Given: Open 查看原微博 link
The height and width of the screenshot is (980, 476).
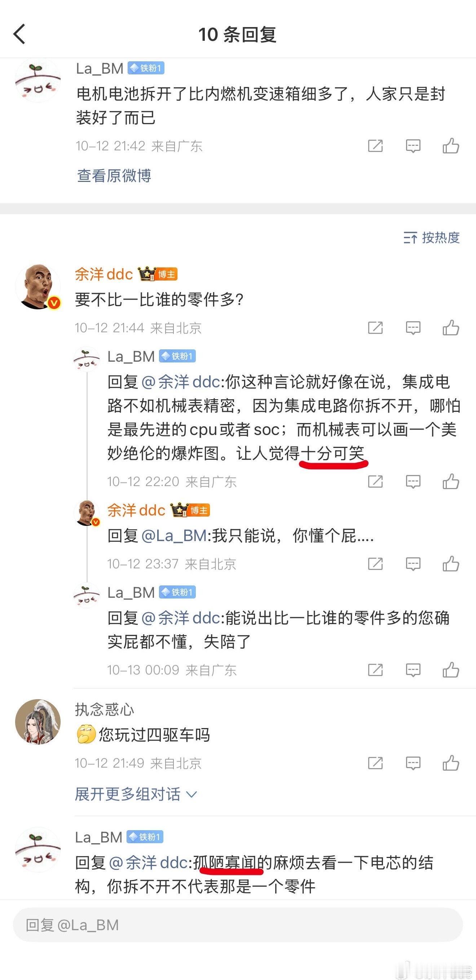Looking at the screenshot, I should coord(114,176).
